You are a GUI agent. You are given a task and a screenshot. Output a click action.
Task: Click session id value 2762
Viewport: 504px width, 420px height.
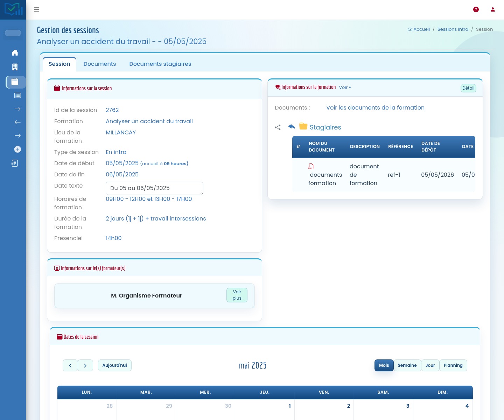(x=112, y=110)
